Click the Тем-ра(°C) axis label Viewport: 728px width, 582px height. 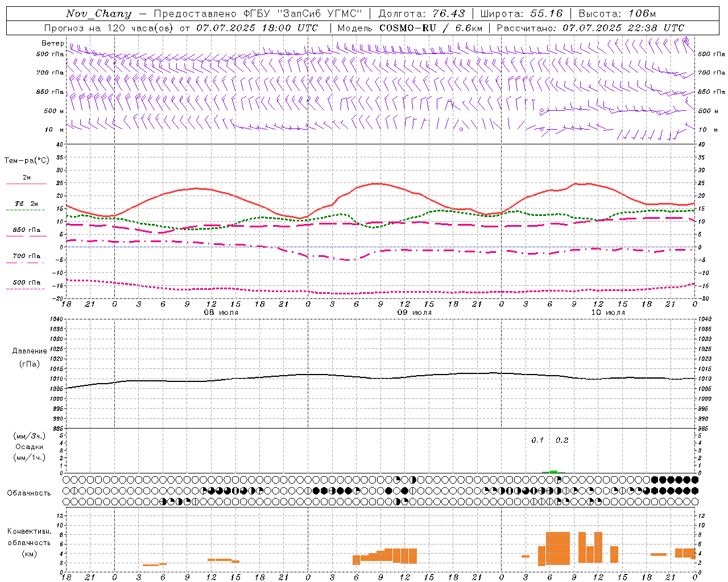tap(27, 161)
